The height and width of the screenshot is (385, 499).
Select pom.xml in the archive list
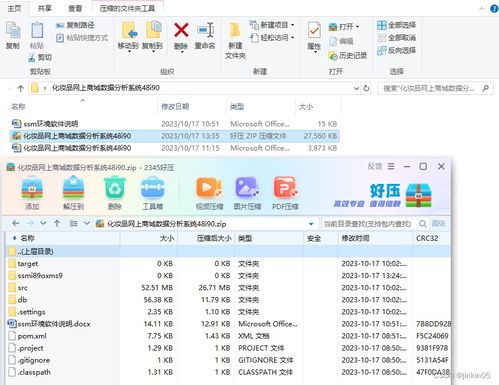coord(229,336)
